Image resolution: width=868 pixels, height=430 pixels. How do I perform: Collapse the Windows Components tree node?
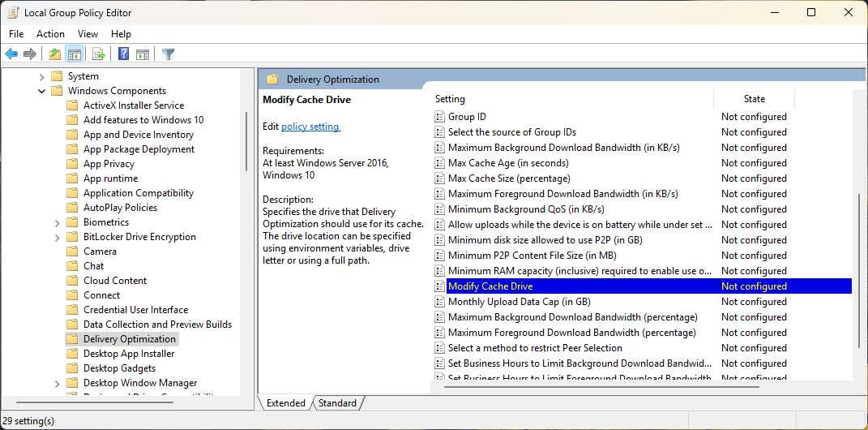(x=42, y=91)
